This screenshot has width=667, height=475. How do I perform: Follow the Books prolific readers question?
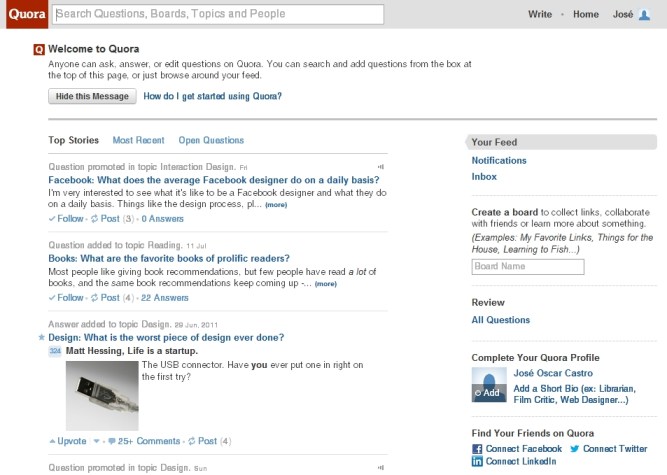pyautogui.click(x=66, y=297)
